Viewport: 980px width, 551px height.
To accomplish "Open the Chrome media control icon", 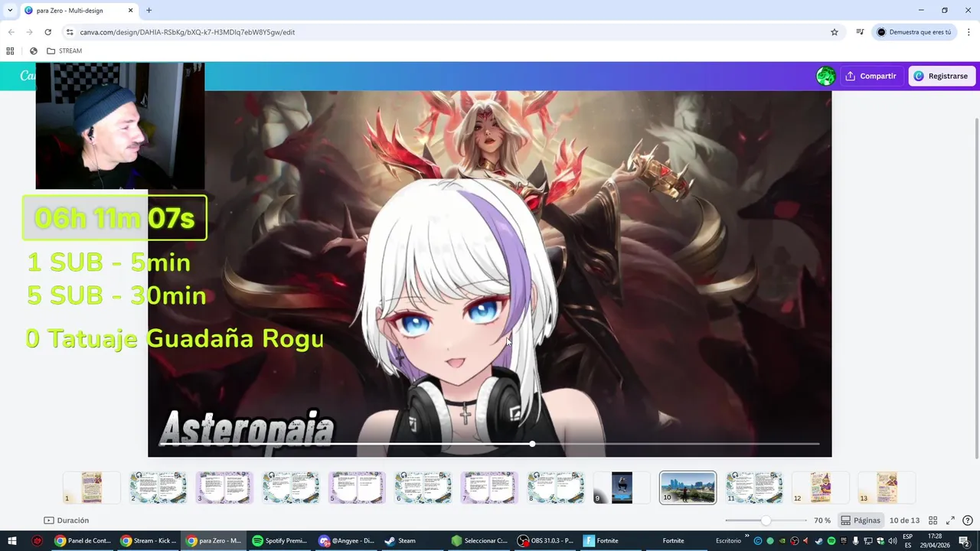I will tap(860, 32).
